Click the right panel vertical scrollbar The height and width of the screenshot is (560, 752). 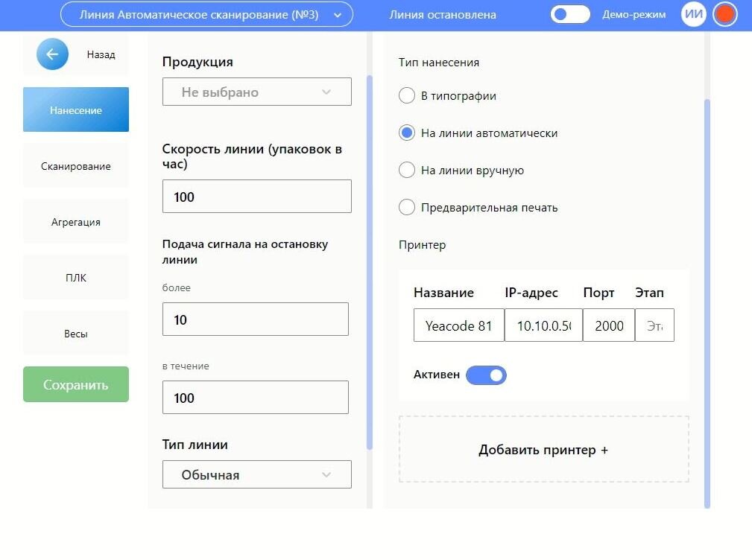tap(707, 303)
